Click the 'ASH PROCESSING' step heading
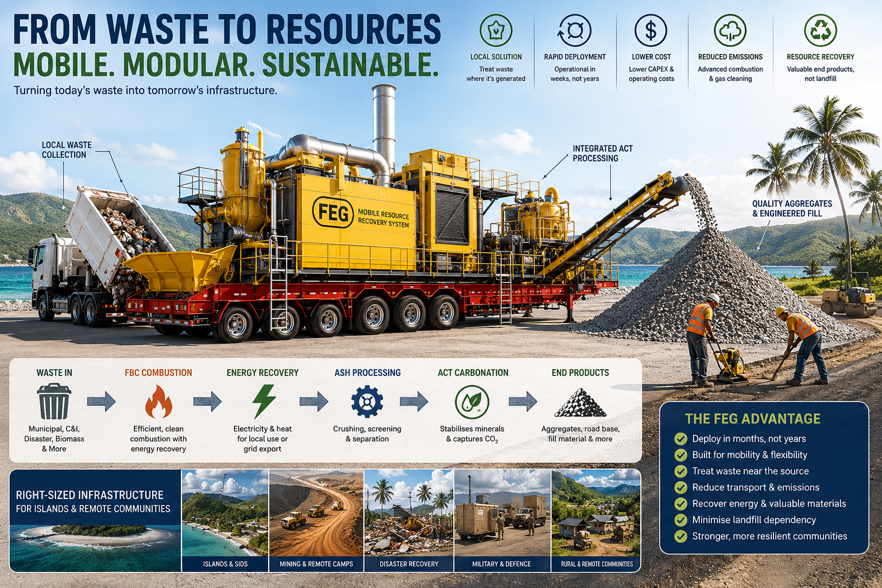This screenshot has width=882, height=588. [367, 373]
